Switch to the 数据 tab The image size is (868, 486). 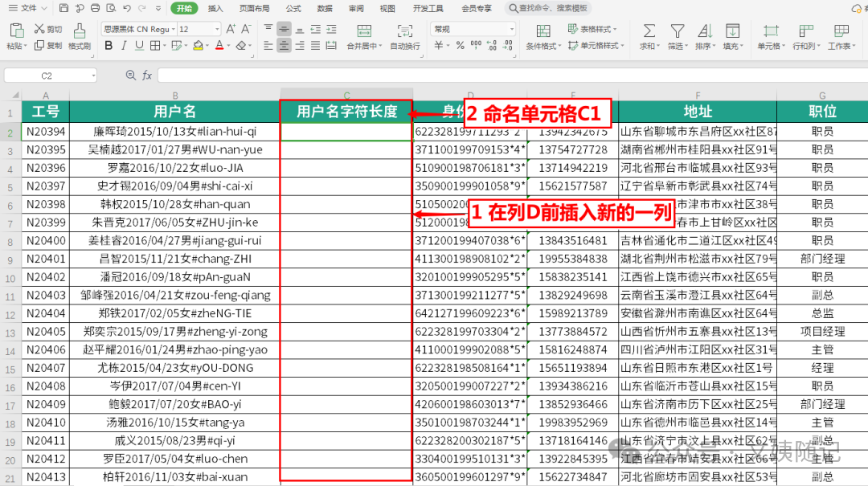tap(325, 8)
